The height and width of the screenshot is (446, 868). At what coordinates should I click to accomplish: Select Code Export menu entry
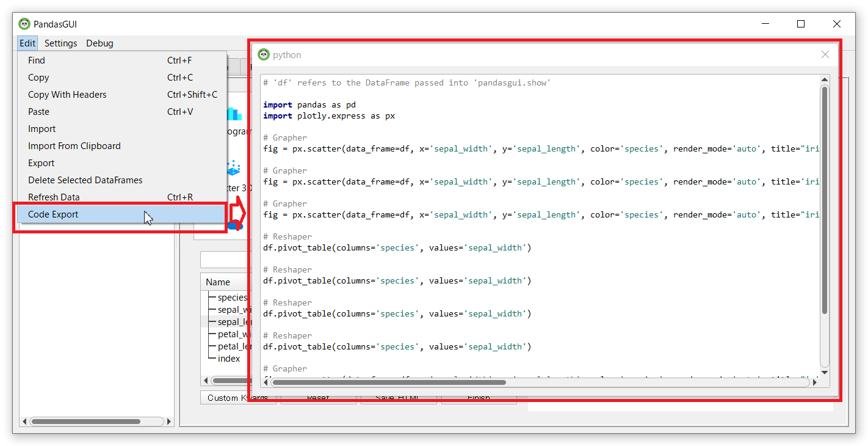(53, 214)
